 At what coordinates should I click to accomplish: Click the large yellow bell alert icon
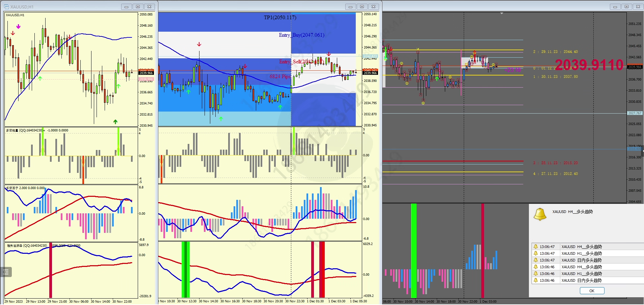pos(540,214)
